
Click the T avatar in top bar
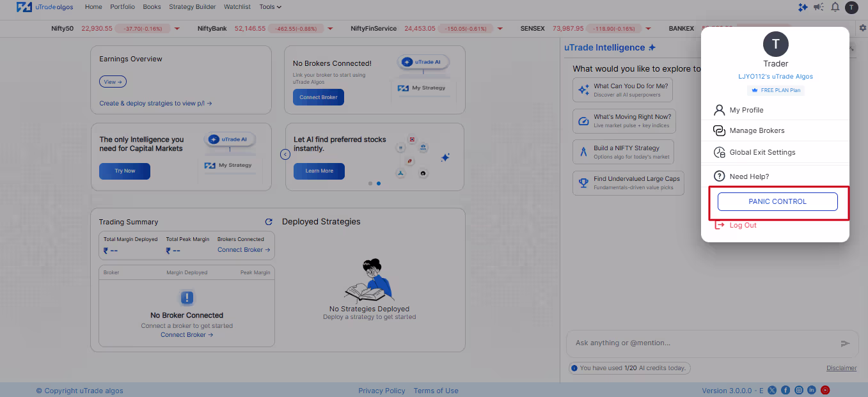coord(851,7)
